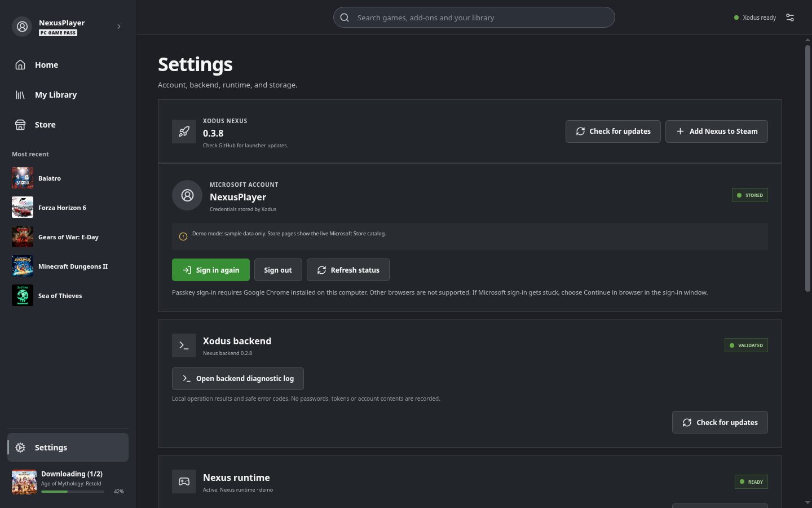Open Sea of Thieves thumbnail
Screen dimensions: 812x508
(23, 296)
